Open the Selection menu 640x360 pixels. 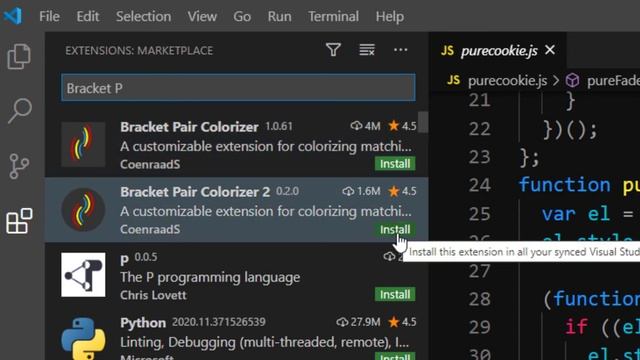point(143,16)
